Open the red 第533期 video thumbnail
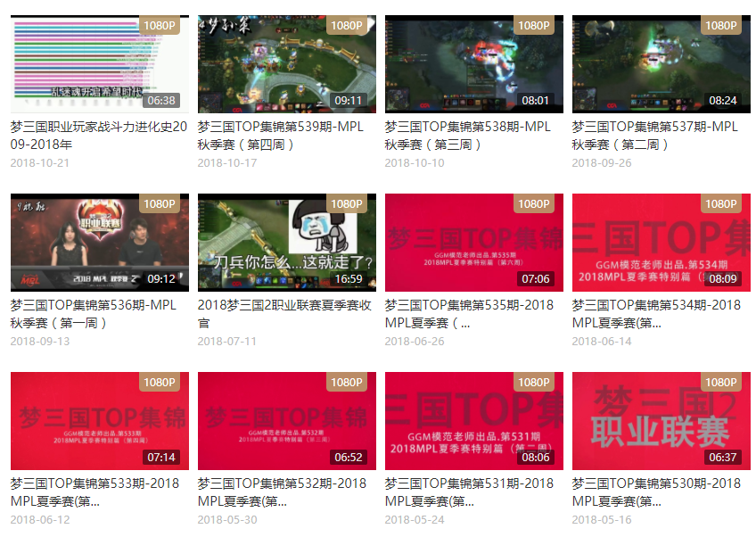 pyautogui.click(x=100, y=421)
